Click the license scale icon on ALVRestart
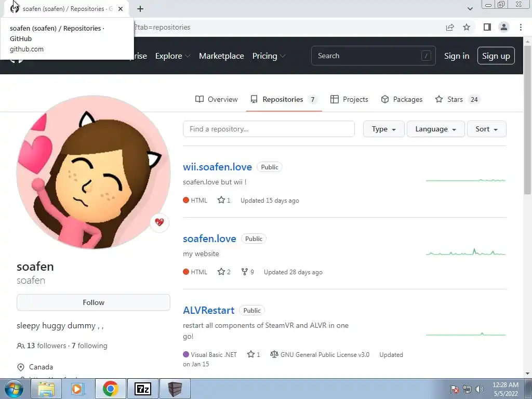This screenshot has width=532, height=399. click(x=274, y=354)
